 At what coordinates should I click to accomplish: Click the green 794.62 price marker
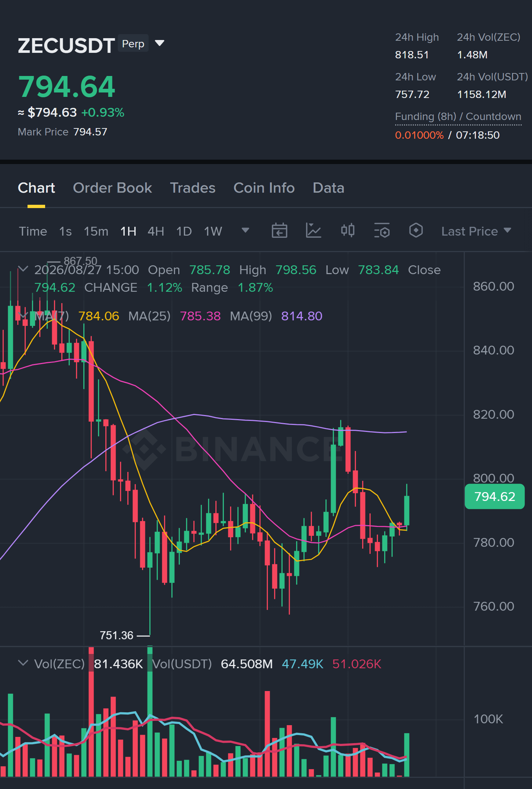tap(495, 497)
